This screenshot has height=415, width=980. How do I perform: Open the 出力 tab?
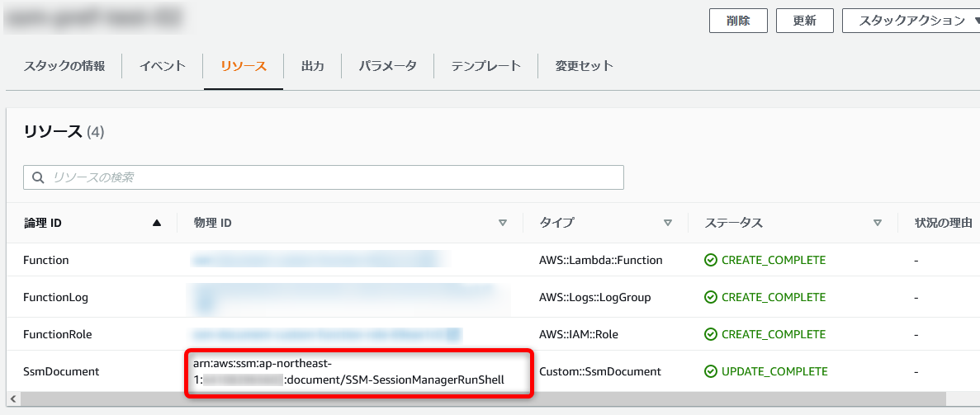coord(313,66)
